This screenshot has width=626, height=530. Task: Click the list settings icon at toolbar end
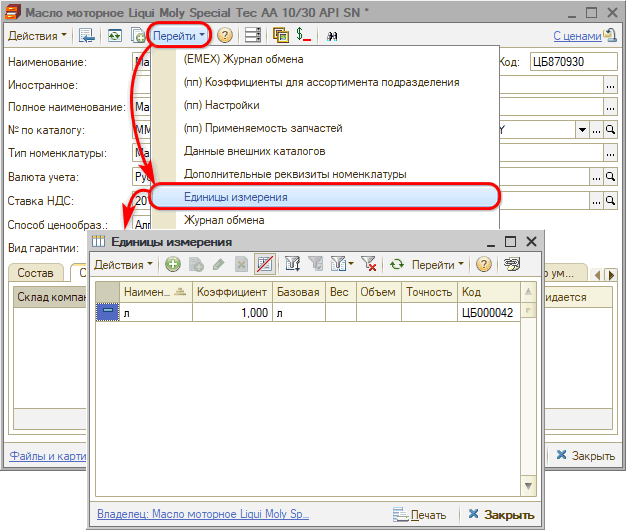(x=512, y=265)
